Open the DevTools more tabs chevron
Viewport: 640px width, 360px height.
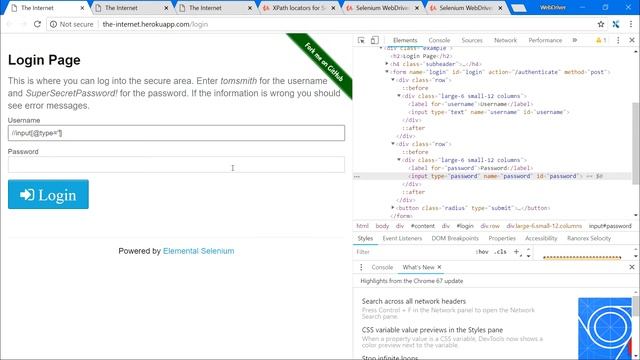coord(575,40)
